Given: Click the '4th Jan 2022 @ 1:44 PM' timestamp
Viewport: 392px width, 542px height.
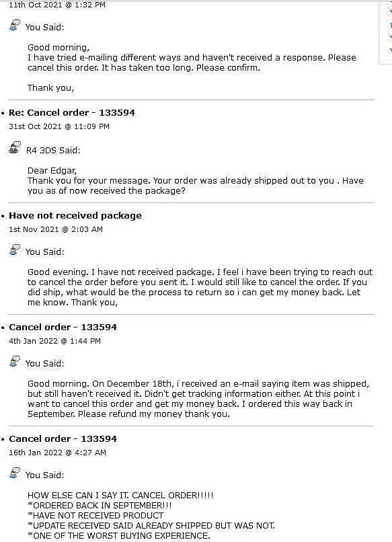Looking at the screenshot, I should pyautogui.click(x=54, y=341).
